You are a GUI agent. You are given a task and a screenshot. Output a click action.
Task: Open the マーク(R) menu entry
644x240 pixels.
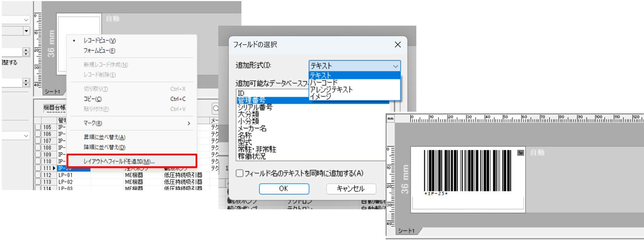coord(93,123)
